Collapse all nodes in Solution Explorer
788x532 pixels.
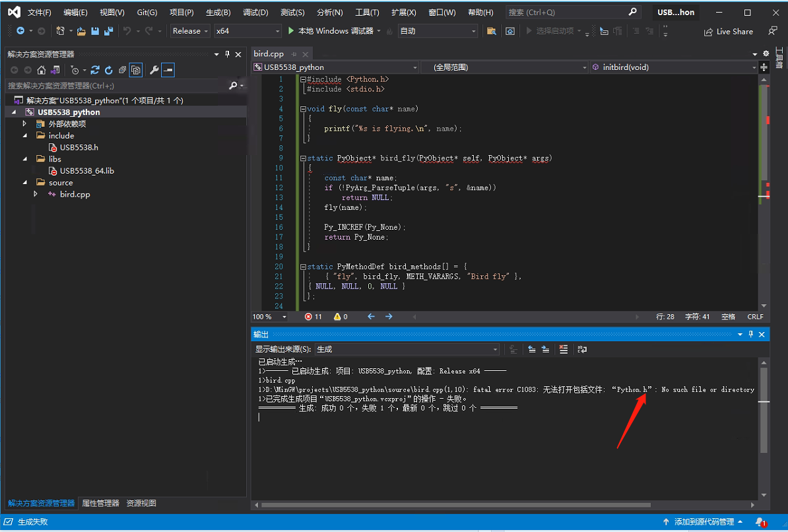(x=121, y=69)
